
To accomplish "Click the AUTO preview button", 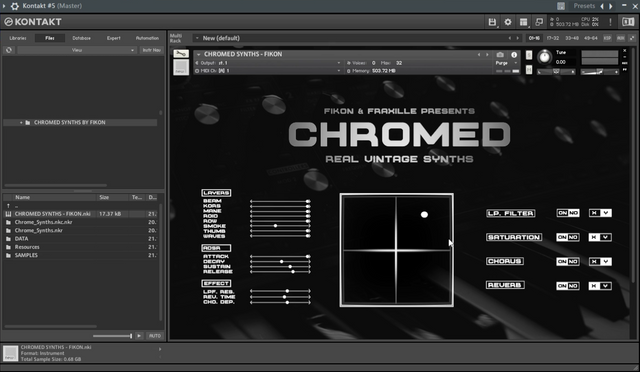I will pyautogui.click(x=155, y=336).
